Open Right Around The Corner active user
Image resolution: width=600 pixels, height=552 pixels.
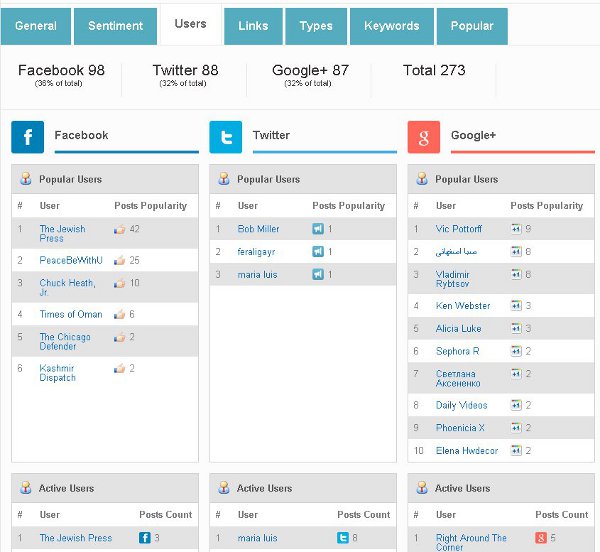pos(471,542)
